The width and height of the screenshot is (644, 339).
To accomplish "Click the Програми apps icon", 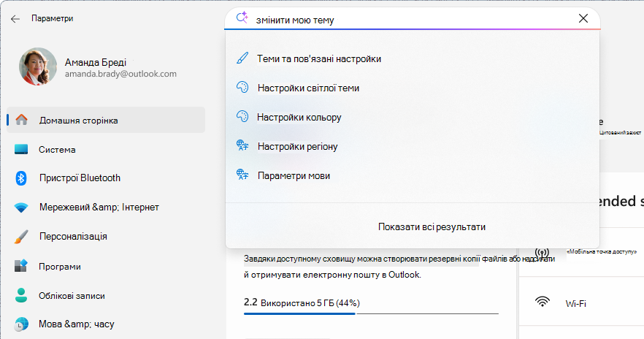I will coord(21,266).
